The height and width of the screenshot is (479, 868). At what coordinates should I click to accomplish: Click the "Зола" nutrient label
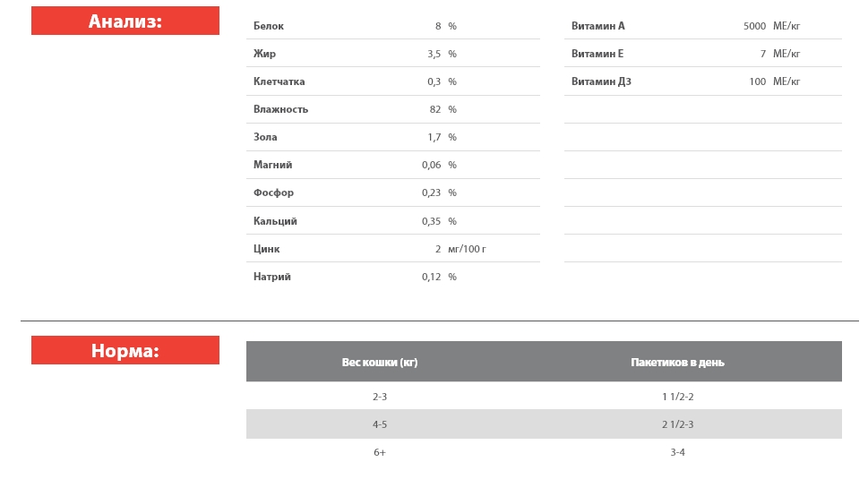[265, 137]
